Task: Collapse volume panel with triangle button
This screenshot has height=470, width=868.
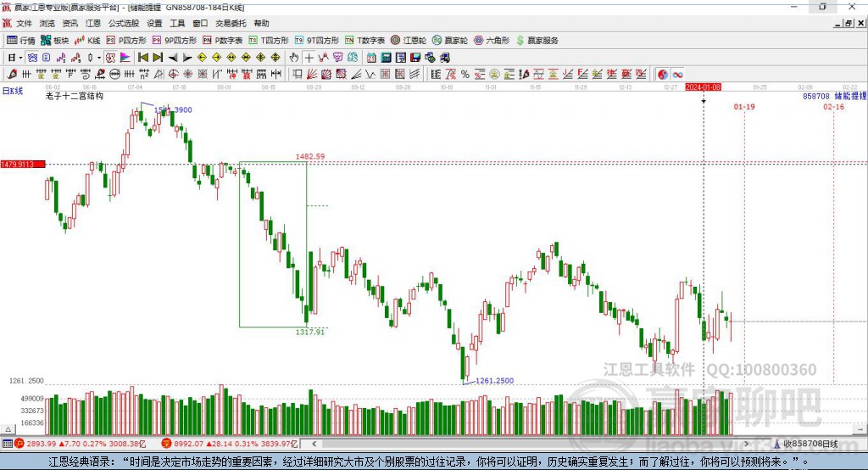Action: (8, 429)
